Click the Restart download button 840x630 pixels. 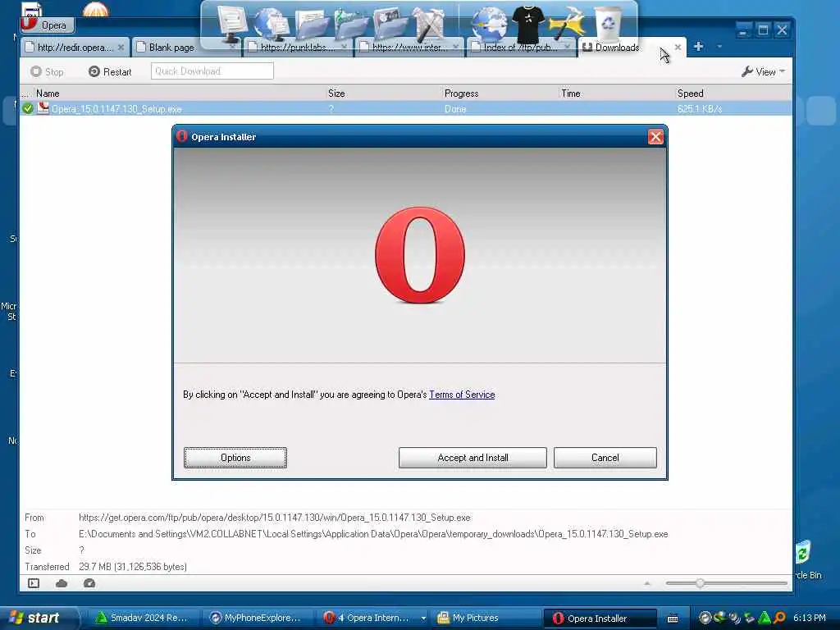110,71
